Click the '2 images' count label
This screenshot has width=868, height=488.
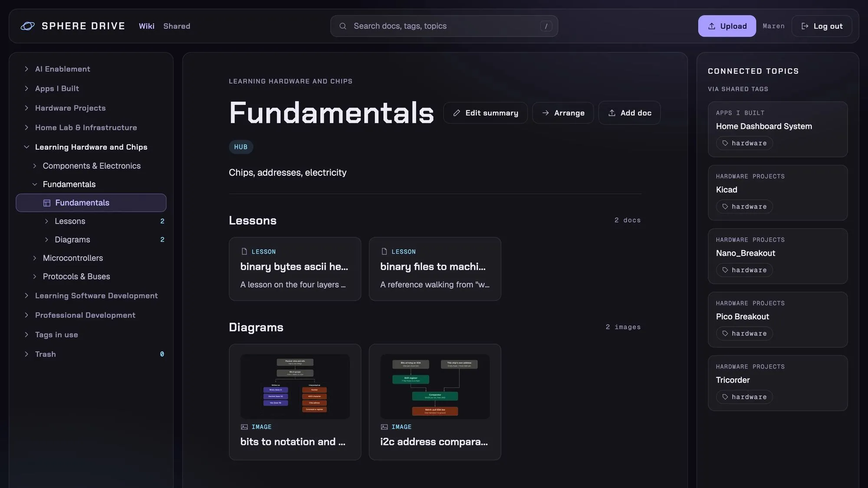point(623,327)
